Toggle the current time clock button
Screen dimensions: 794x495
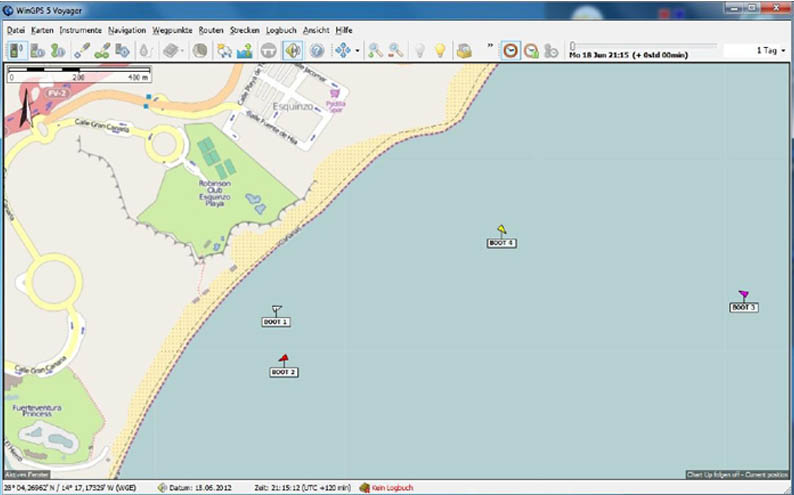(510, 50)
